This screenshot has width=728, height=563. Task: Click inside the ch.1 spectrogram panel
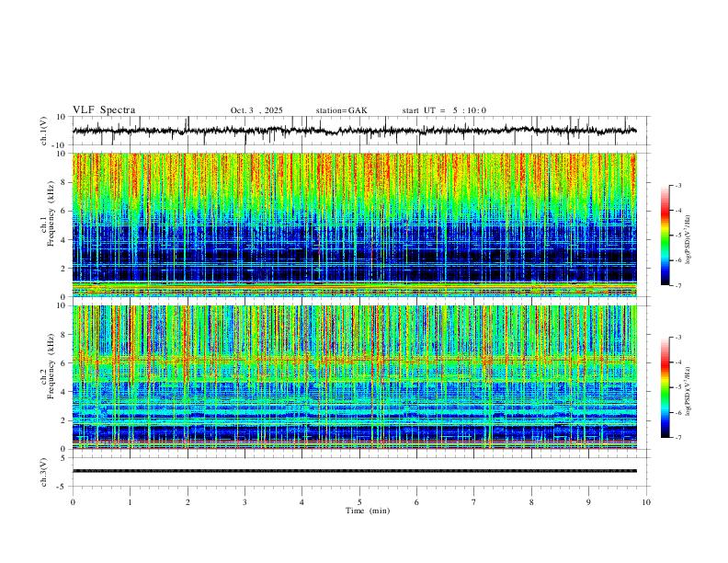(354, 224)
